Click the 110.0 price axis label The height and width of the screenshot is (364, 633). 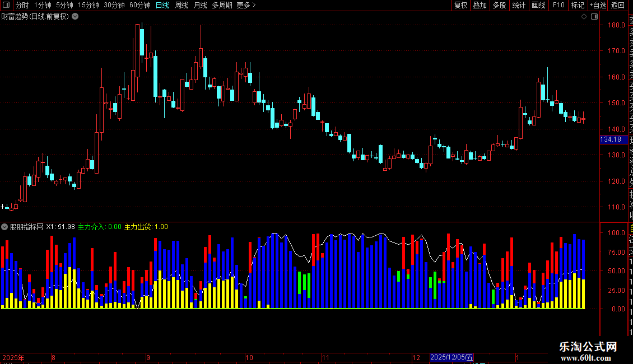[x=616, y=207]
